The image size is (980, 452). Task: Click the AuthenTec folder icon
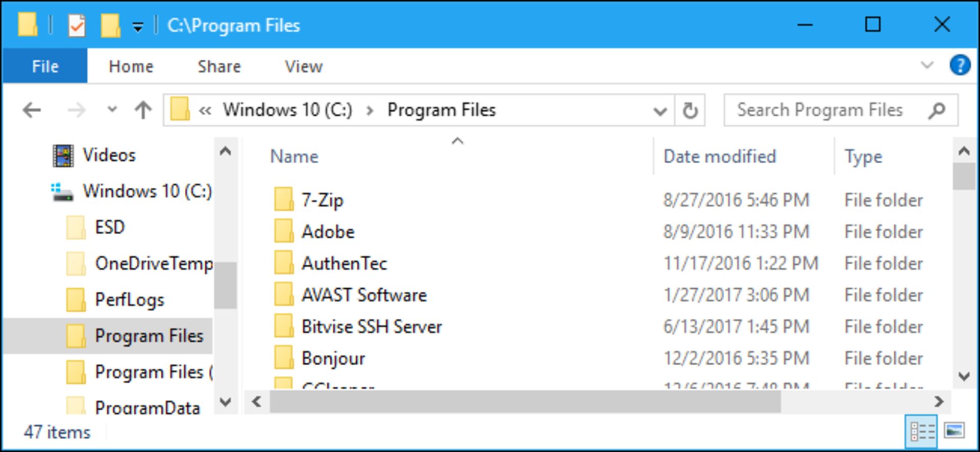(284, 262)
